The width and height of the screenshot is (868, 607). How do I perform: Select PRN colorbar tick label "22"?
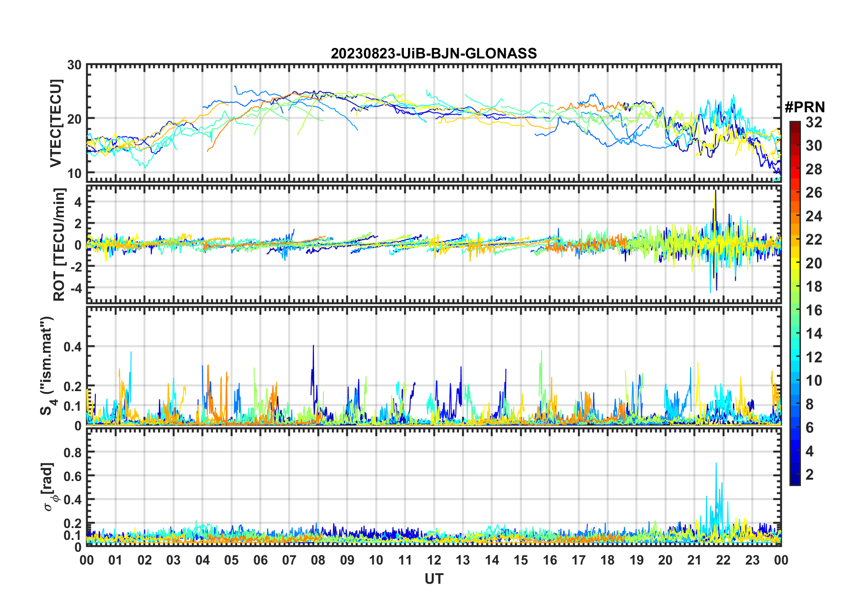814,239
